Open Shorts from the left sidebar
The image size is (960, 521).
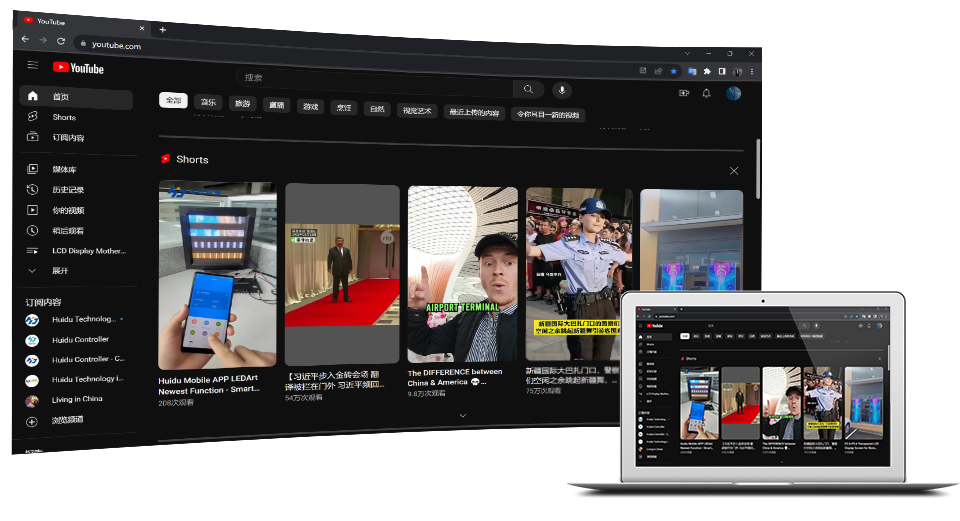[x=64, y=117]
